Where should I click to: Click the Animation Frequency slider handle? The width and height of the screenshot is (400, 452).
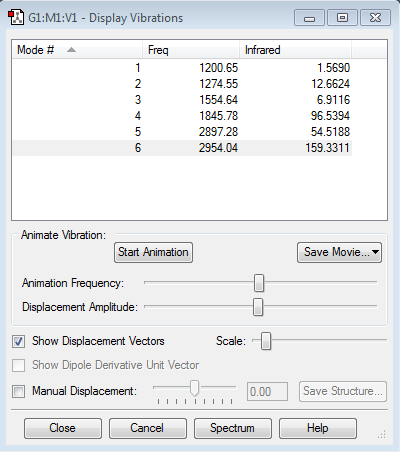pyautogui.click(x=259, y=283)
